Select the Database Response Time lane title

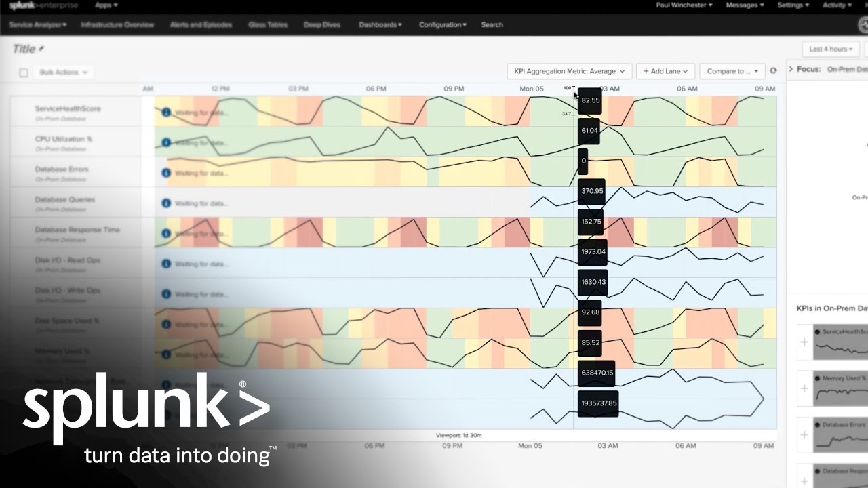(x=77, y=230)
